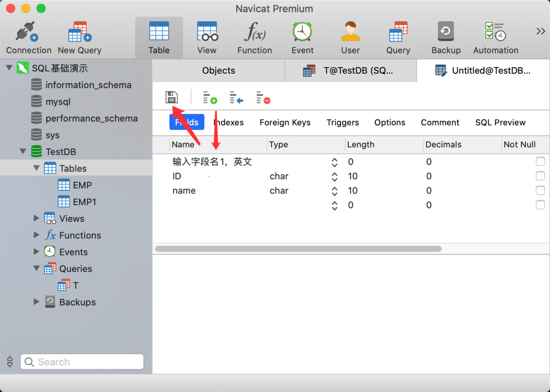Click the sidebar Search field
550x392 pixels.
click(x=82, y=362)
